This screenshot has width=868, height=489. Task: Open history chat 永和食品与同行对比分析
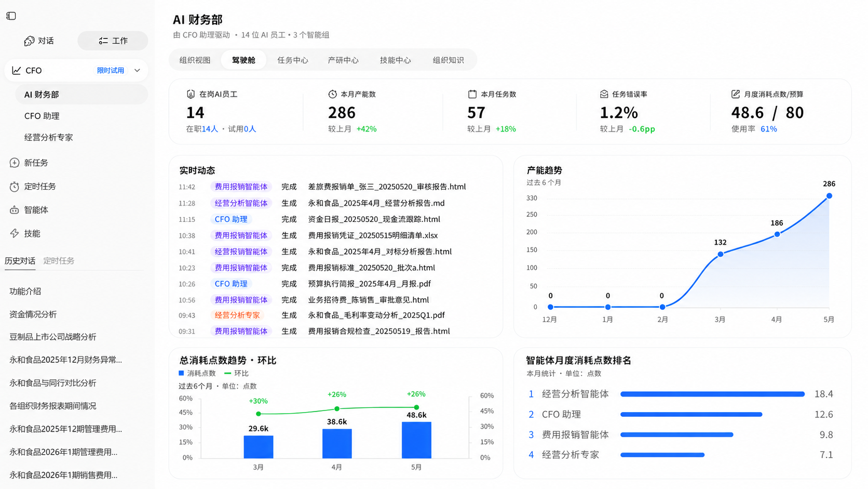pyautogui.click(x=52, y=383)
